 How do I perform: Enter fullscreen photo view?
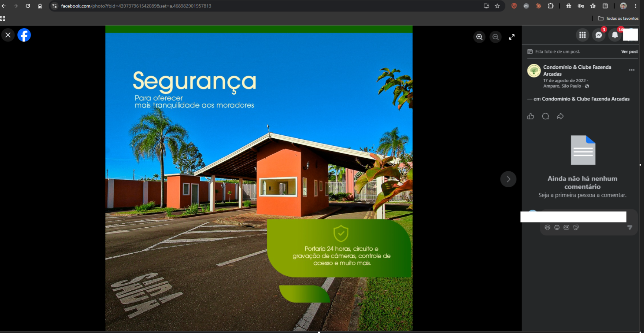pyautogui.click(x=512, y=37)
